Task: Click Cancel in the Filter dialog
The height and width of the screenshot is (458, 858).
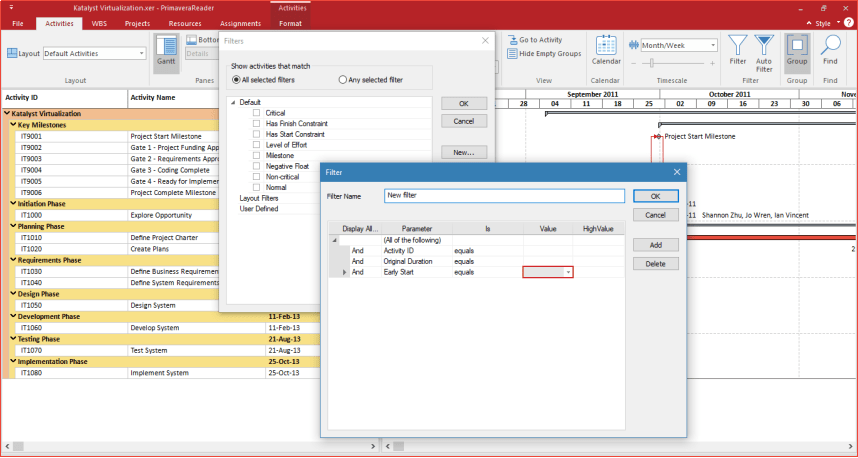Action: click(656, 215)
